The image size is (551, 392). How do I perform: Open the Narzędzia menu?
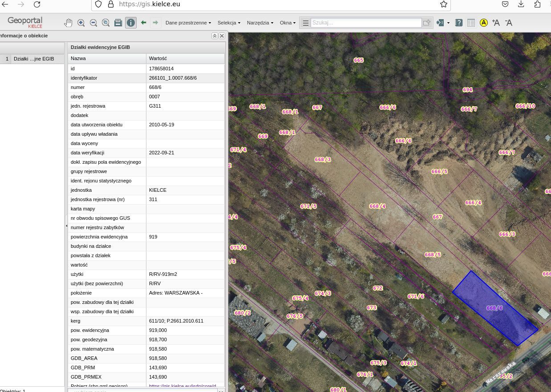tap(260, 23)
